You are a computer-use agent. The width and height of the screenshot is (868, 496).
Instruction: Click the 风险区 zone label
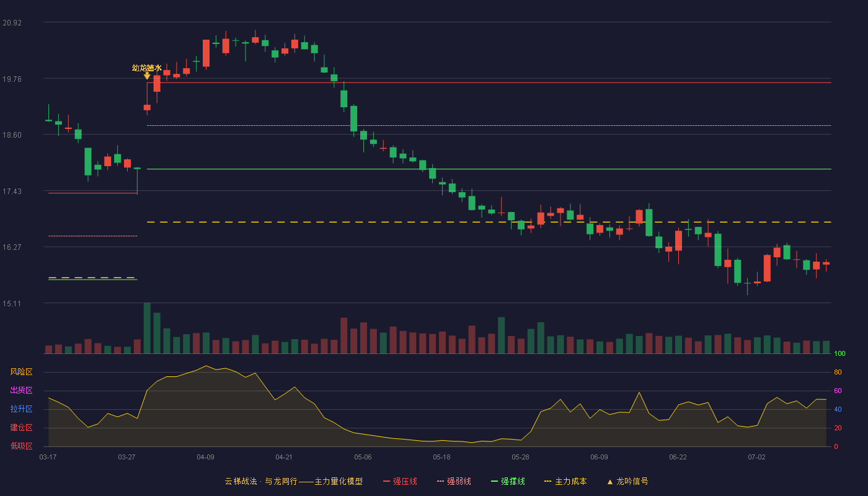pos(21,372)
